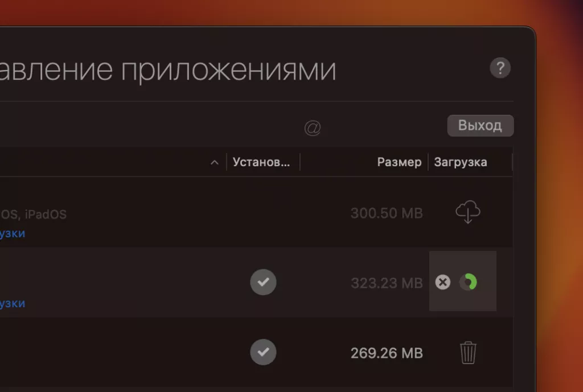This screenshot has height=392, width=583.
Task: Click the green circular download progress indicator
Action: (x=468, y=282)
